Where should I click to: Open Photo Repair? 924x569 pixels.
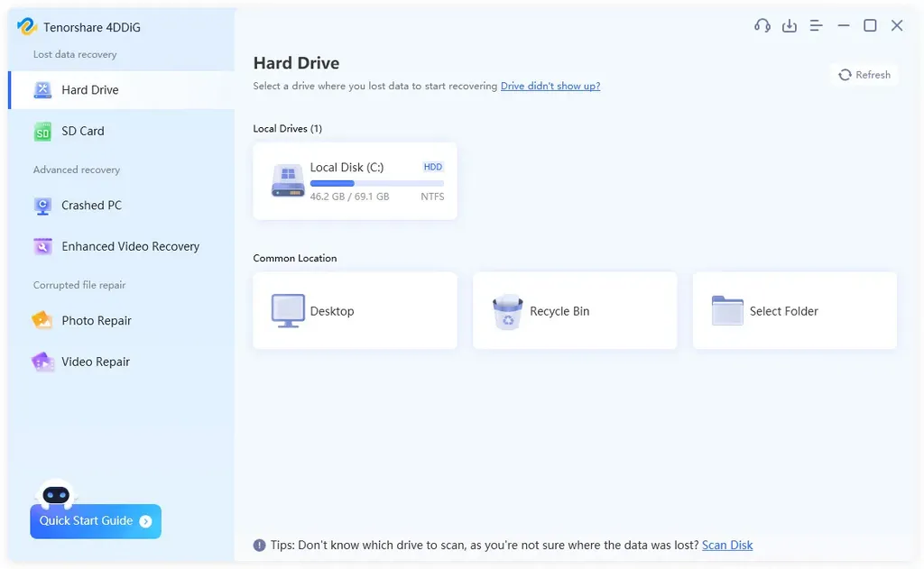pos(122,320)
